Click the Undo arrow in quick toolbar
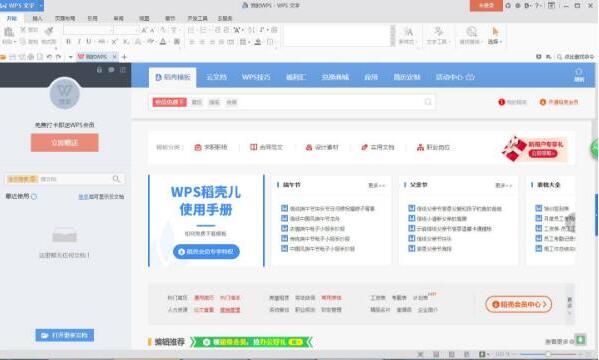This screenshot has height=360, width=599. 49,57
